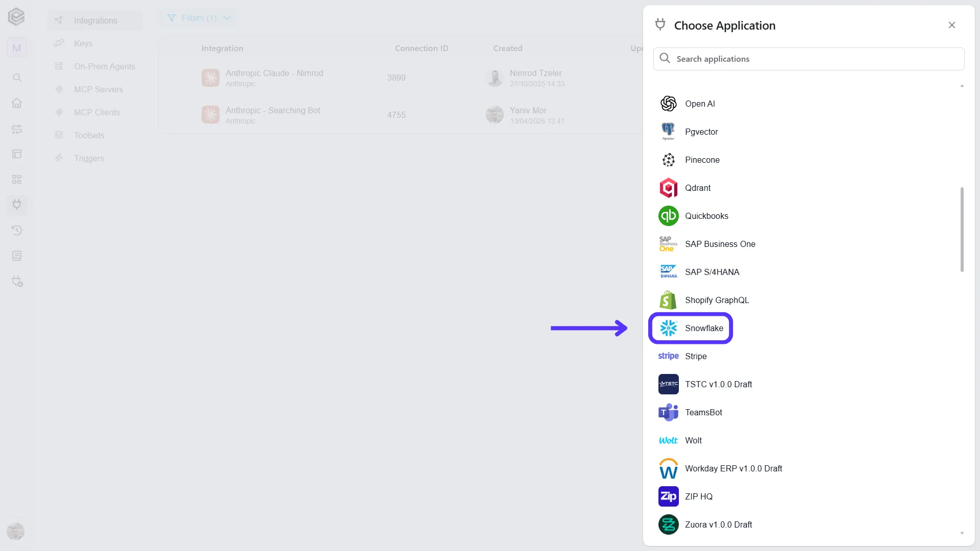This screenshot has height=551, width=980.
Task: Select Zuora v1.0.0 Draft label
Action: (719, 524)
